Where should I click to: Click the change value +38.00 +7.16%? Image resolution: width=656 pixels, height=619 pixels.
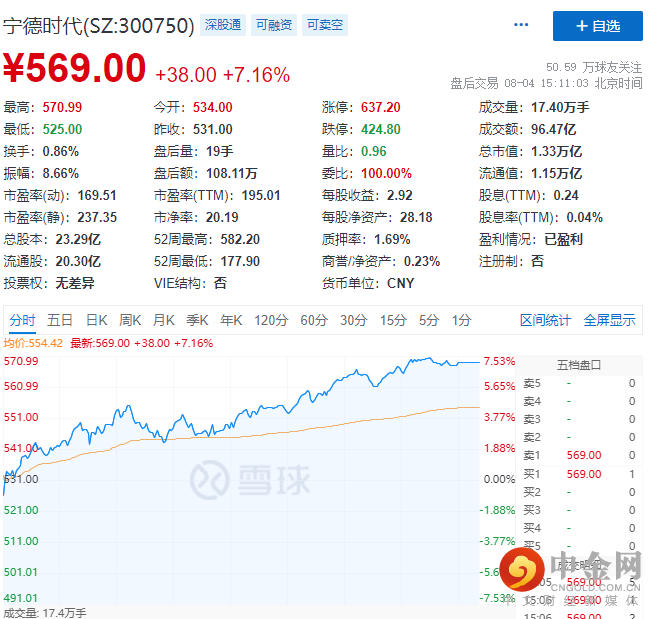(223, 75)
